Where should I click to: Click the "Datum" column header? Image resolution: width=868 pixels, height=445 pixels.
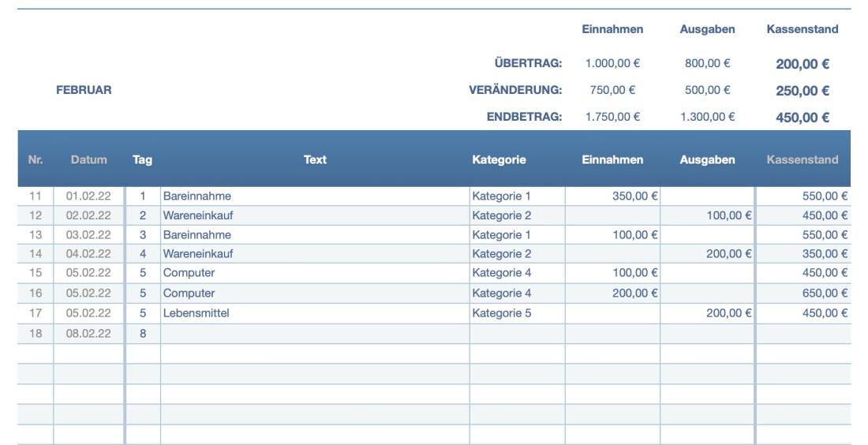[88, 160]
